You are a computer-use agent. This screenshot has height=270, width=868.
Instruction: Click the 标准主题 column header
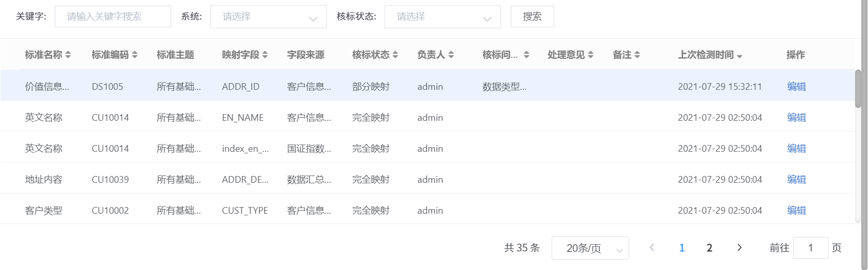[175, 55]
